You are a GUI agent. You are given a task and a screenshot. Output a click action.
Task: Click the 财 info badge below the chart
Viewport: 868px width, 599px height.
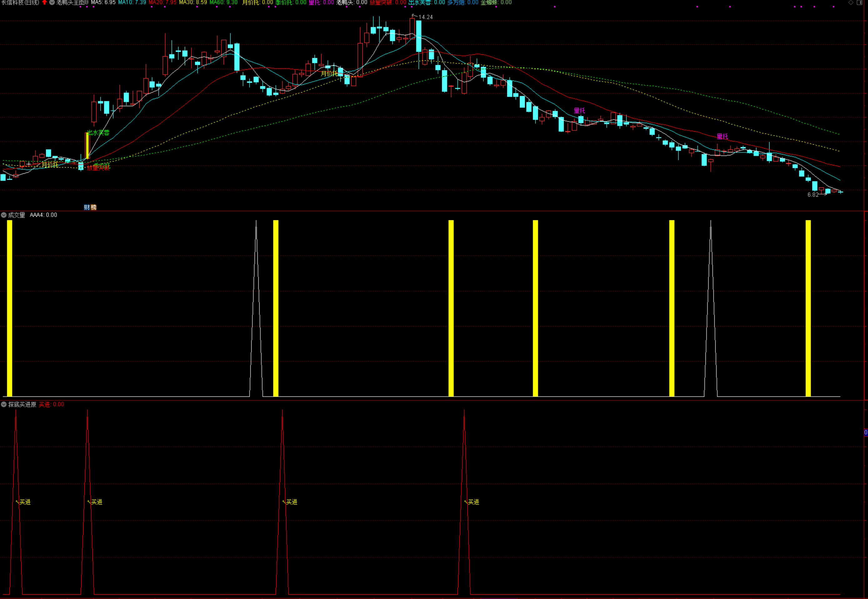[x=87, y=207]
